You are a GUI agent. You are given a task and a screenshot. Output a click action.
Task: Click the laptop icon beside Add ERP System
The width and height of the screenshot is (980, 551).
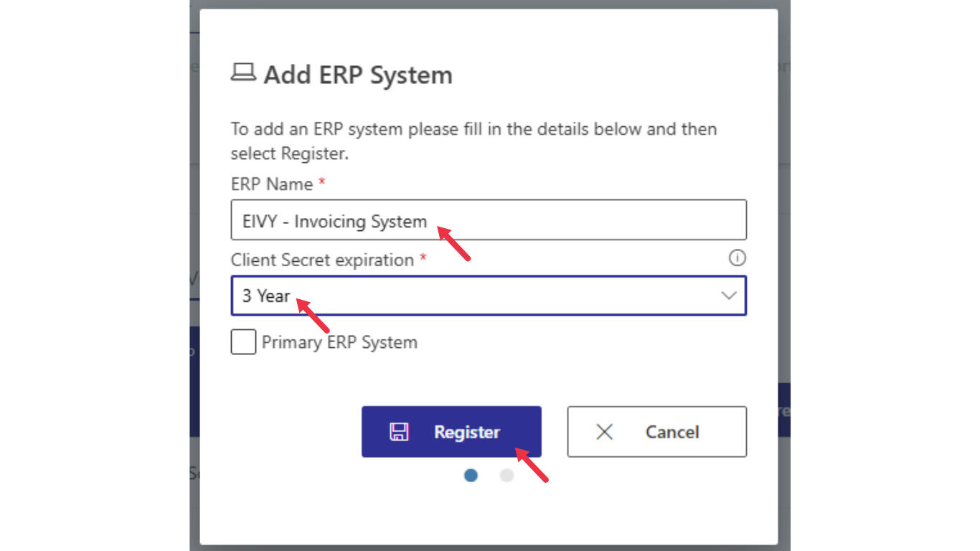tap(243, 72)
